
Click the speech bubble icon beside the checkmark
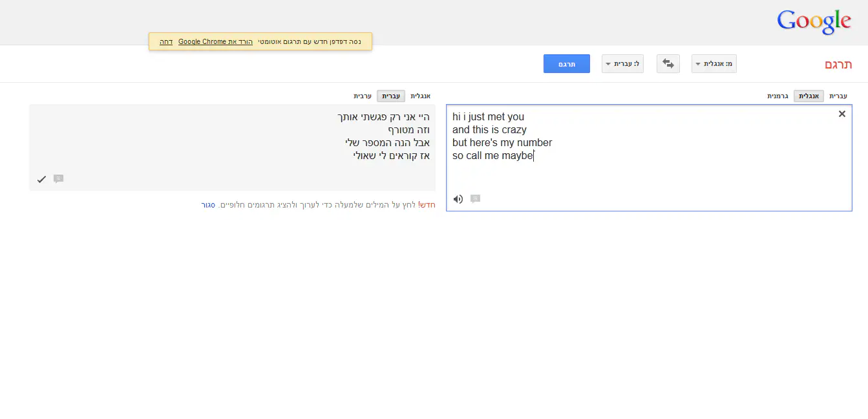pos(58,179)
